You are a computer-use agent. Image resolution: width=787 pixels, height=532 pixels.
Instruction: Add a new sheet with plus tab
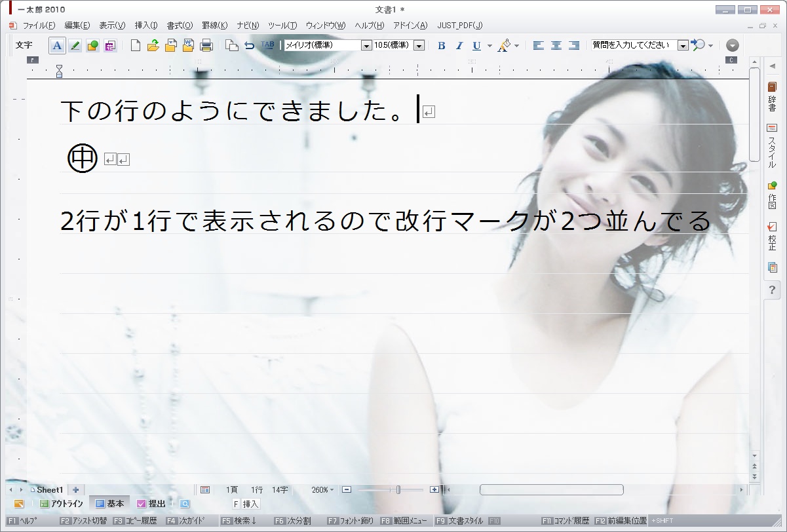pos(76,489)
